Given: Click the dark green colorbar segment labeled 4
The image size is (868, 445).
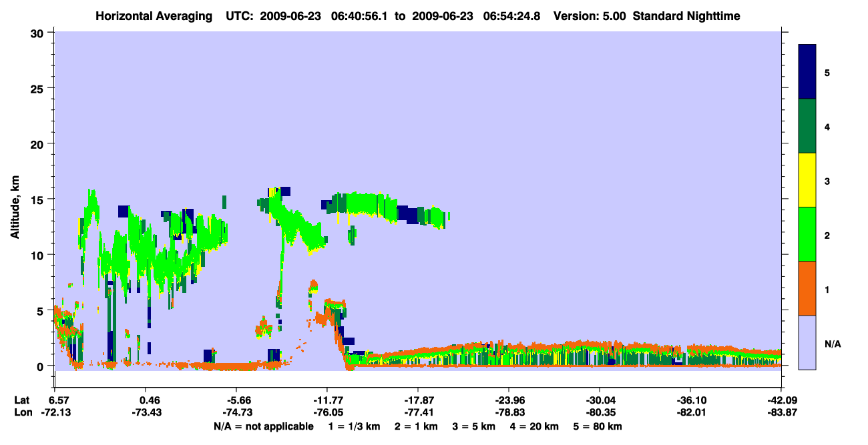Looking at the screenshot, I should 807,126.
